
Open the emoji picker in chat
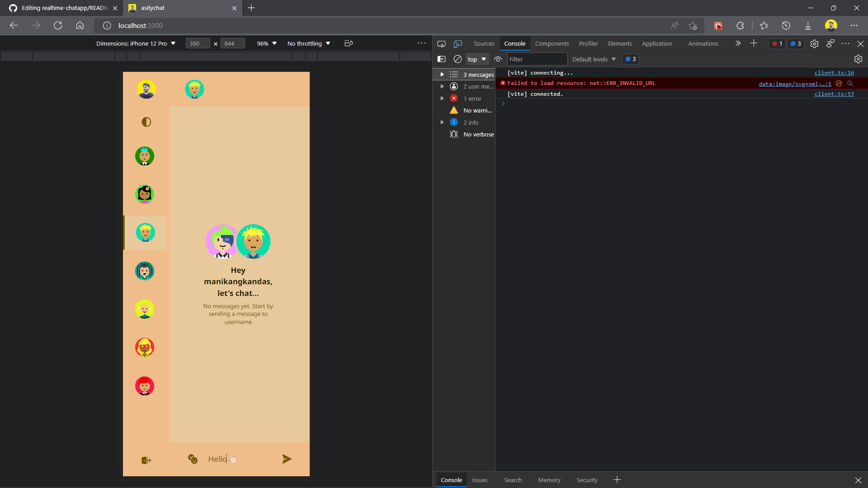coord(193,459)
